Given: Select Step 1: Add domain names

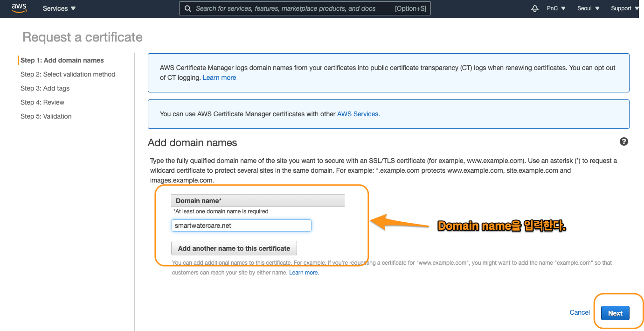Looking at the screenshot, I should pos(62,60).
